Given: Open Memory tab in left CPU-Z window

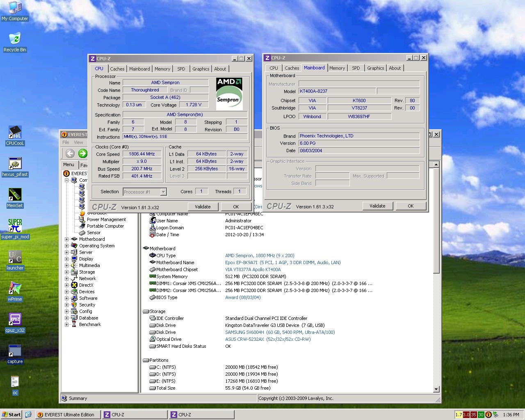Looking at the screenshot, I should point(162,69).
